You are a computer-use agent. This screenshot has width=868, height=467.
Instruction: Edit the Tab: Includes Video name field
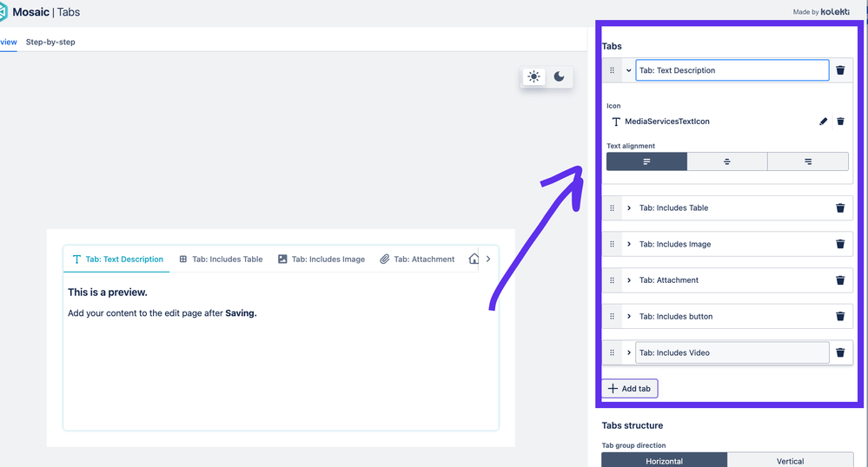point(732,352)
